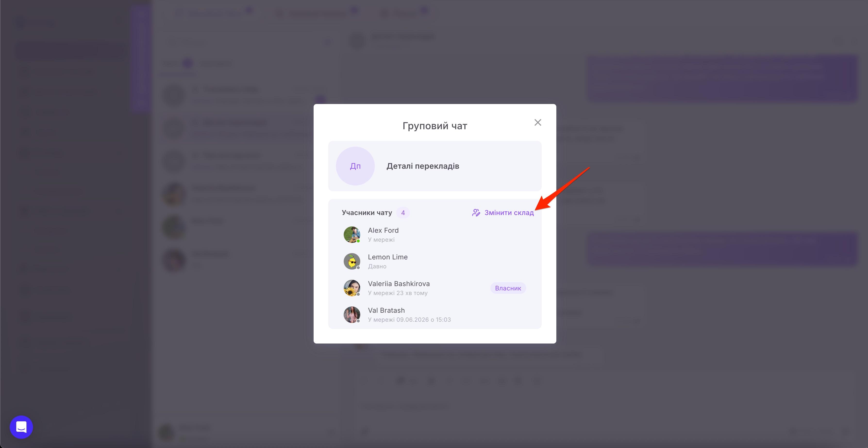Select the Val Bratash participant name

tap(386, 310)
